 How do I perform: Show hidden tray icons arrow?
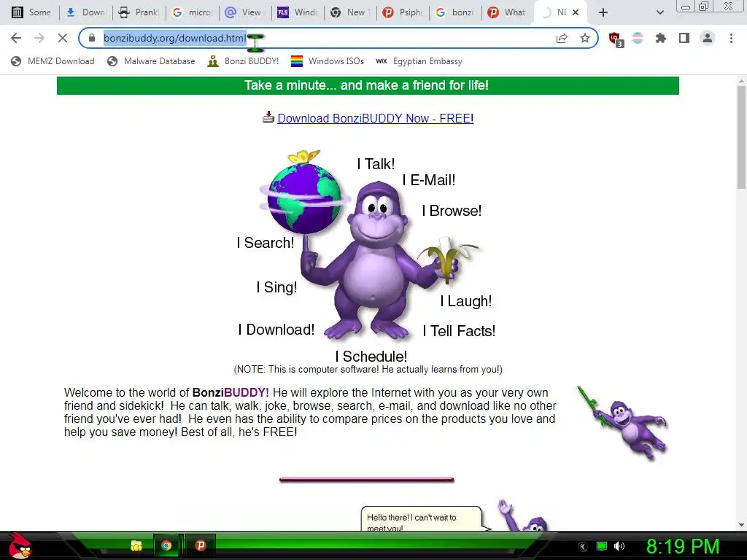(583, 547)
